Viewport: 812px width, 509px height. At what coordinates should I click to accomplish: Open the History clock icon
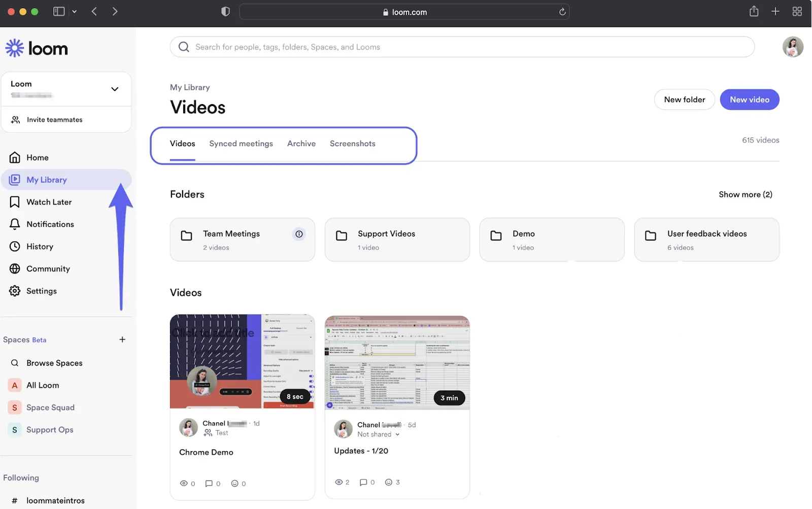(15, 247)
